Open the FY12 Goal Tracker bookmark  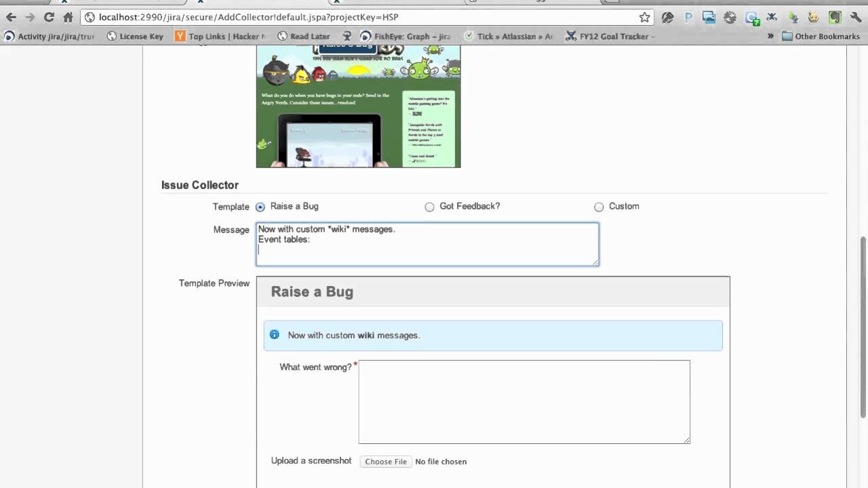[610, 37]
